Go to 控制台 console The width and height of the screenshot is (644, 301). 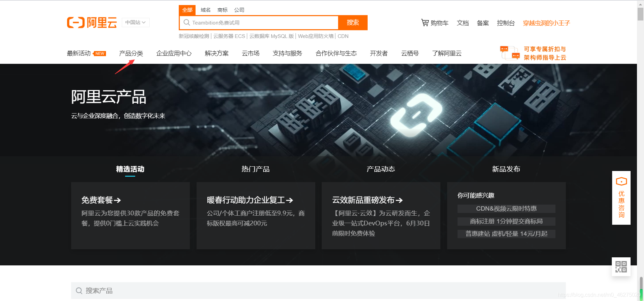click(x=506, y=23)
